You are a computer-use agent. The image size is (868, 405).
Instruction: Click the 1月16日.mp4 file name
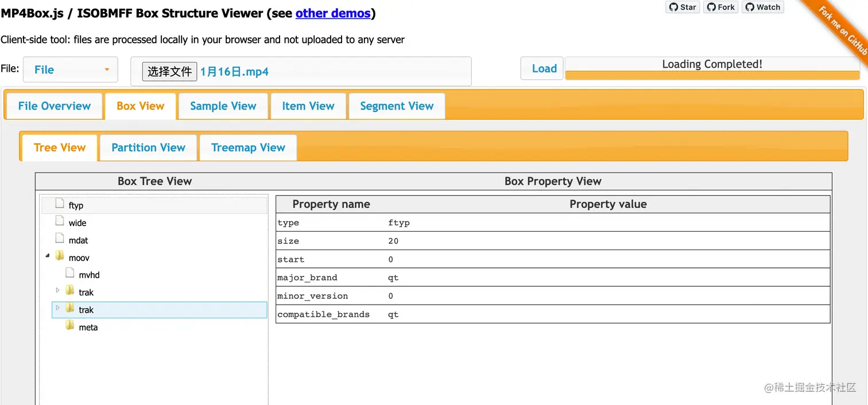click(x=234, y=72)
